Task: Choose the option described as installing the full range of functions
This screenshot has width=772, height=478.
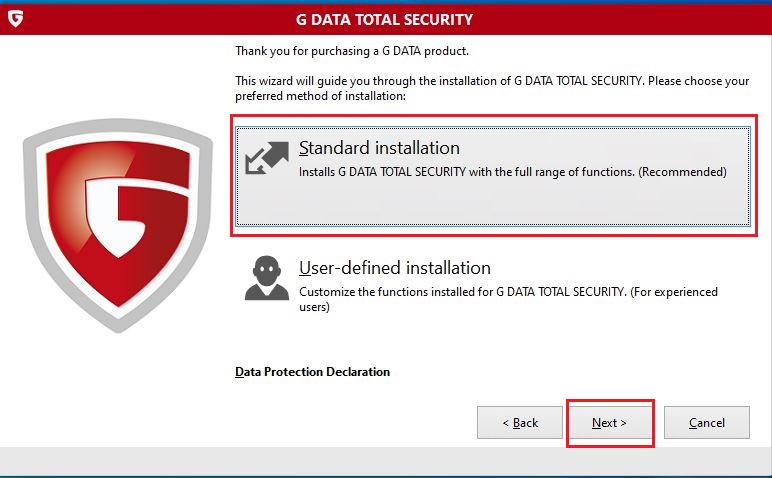Action: click(x=493, y=176)
